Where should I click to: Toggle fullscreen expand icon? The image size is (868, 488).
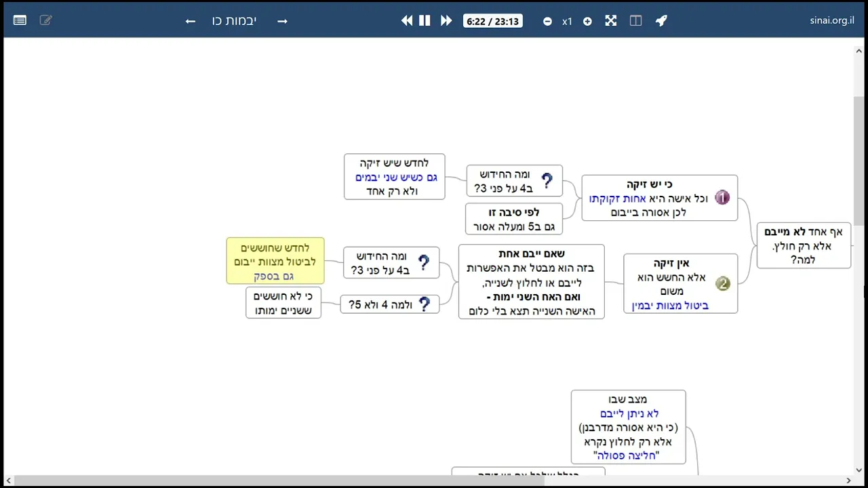point(611,21)
